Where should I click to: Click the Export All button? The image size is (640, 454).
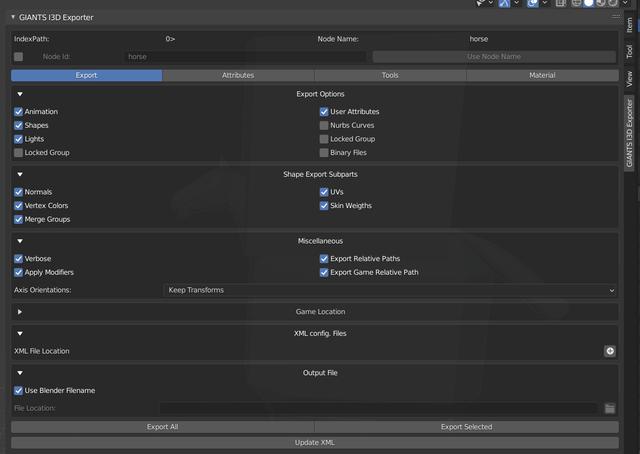[162, 427]
